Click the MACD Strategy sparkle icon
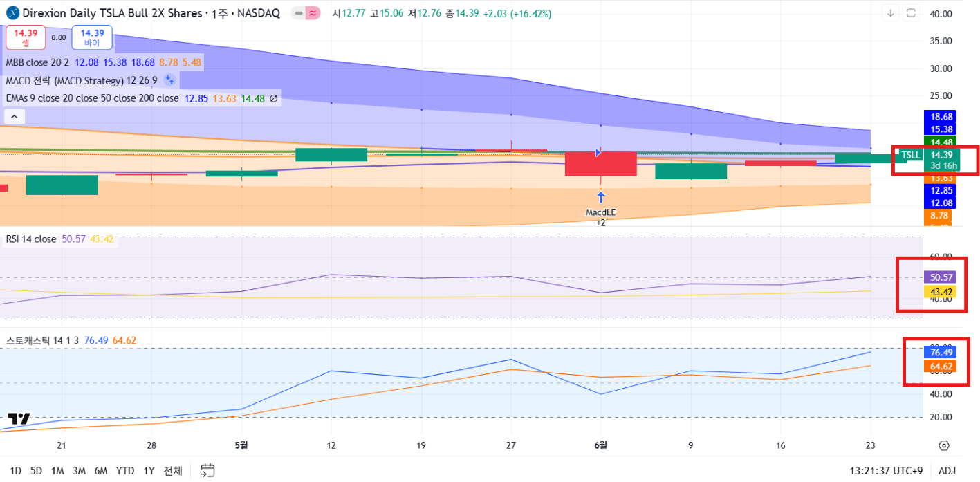Viewport: 980px width, 482px height. pyautogui.click(x=169, y=80)
